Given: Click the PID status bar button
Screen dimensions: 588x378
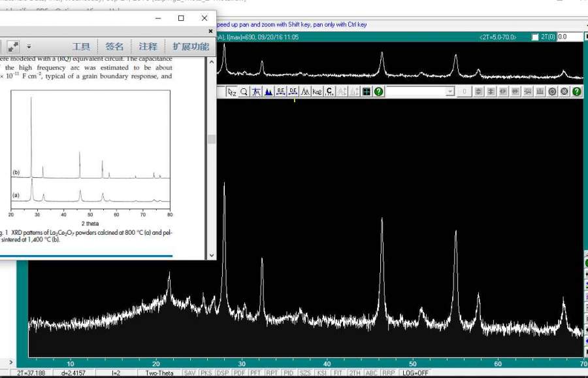Looking at the screenshot, I should pyautogui.click(x=288, y=373).
